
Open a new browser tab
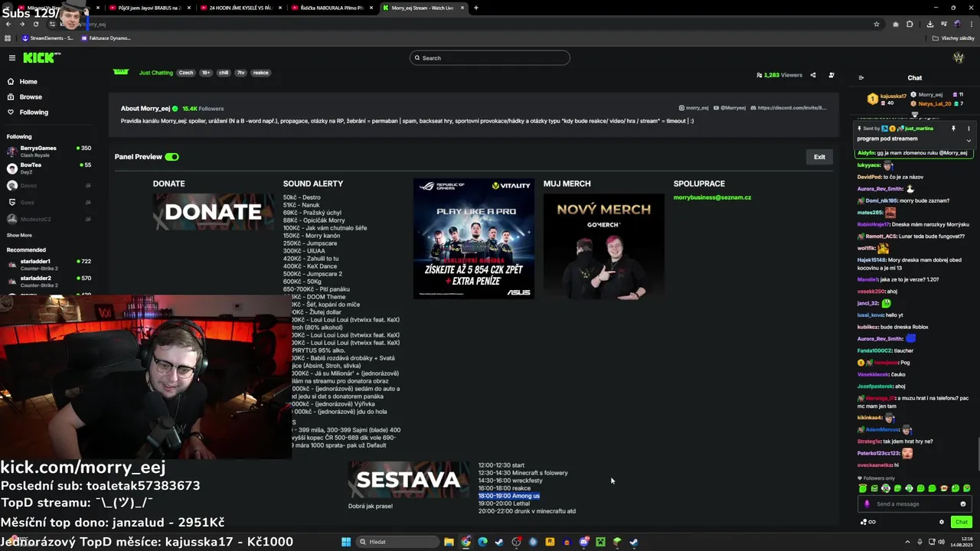pyautogui.click(x=476, y=8)
